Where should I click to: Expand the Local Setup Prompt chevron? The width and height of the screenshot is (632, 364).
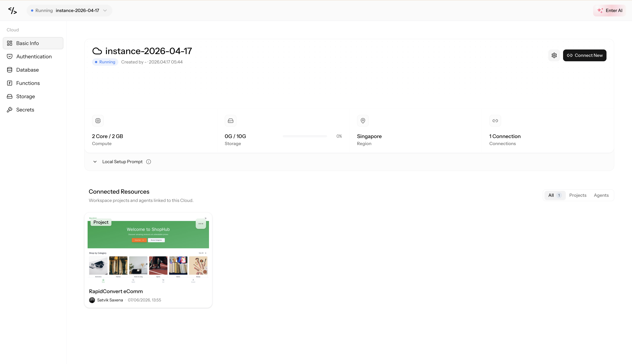(95, 162)
